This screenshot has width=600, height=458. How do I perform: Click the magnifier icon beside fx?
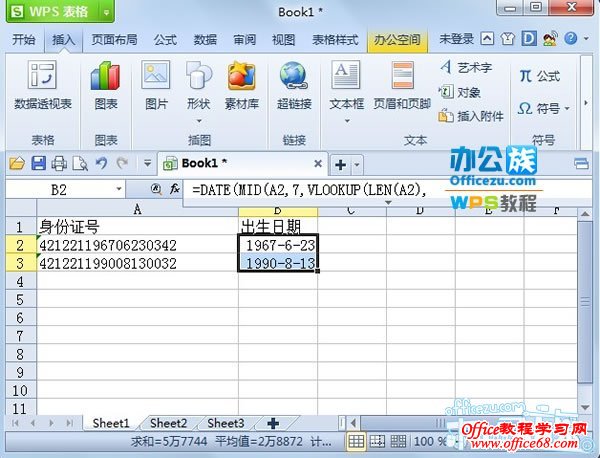tap(156, 189)
